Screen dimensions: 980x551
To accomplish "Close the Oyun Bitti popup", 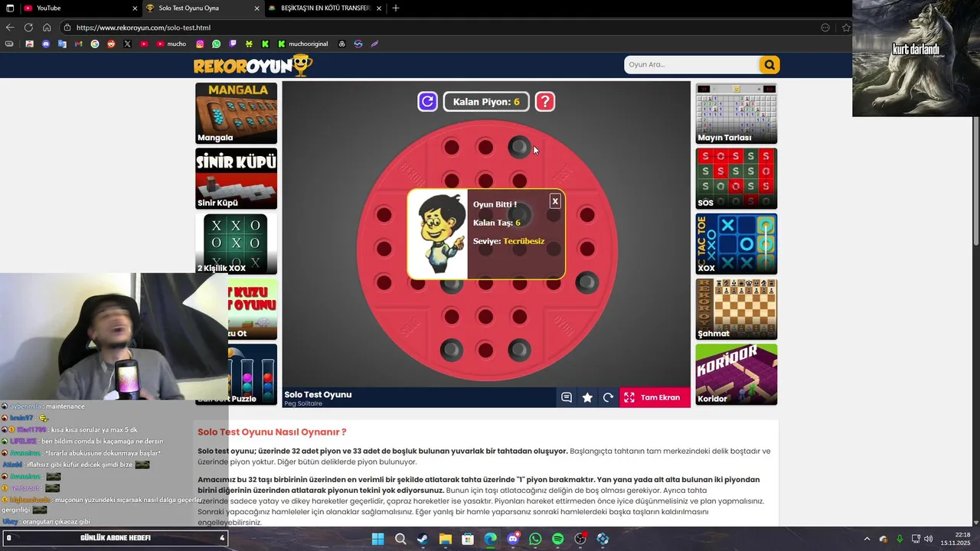I will [x=555, y=201].
